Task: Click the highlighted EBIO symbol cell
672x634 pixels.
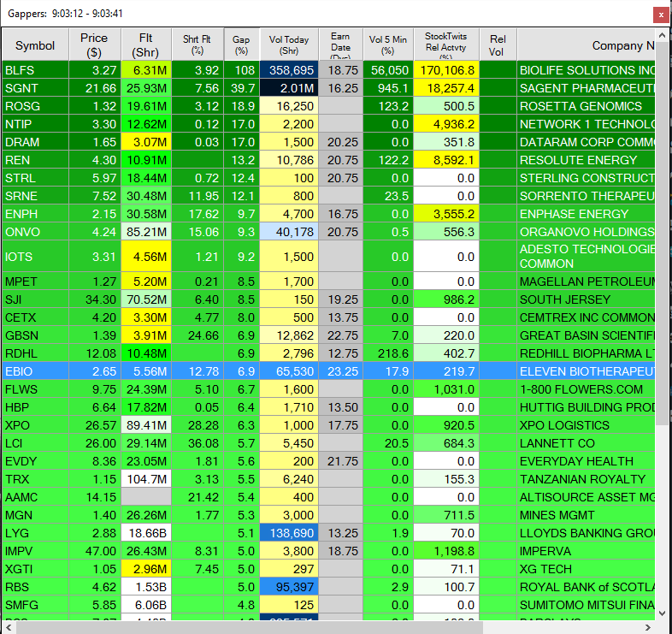Action: (35, 371)
